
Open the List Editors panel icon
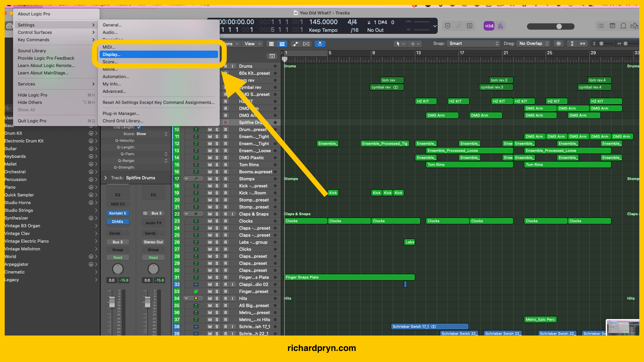click(601, 26)
